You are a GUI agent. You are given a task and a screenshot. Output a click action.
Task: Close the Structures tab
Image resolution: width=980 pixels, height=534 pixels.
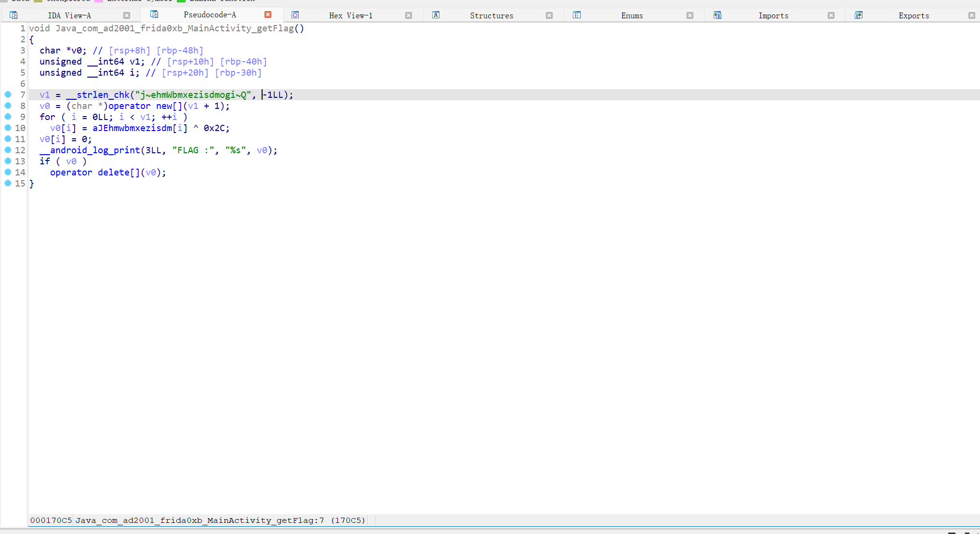[x=549, y=15]
